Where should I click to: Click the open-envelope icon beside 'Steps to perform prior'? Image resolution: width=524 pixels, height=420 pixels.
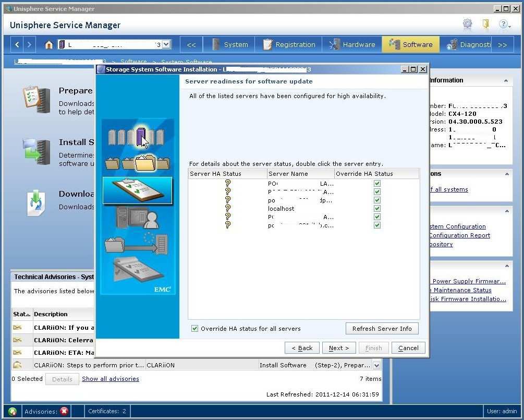(x=17, y=365)
